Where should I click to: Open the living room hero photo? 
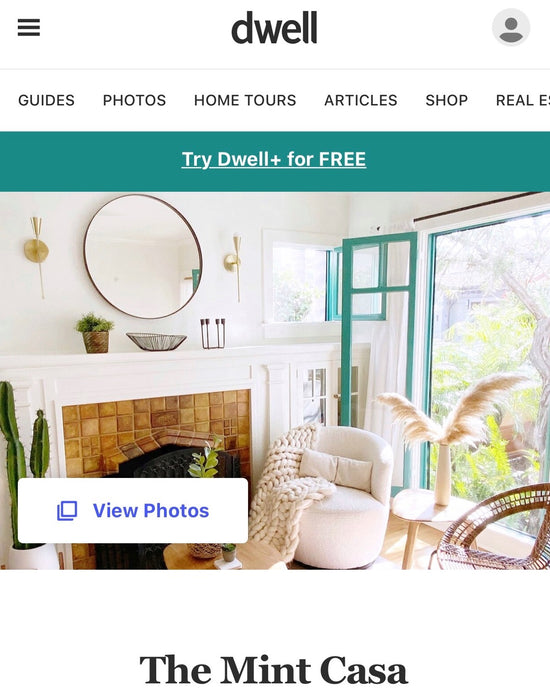tap(275, 381)
